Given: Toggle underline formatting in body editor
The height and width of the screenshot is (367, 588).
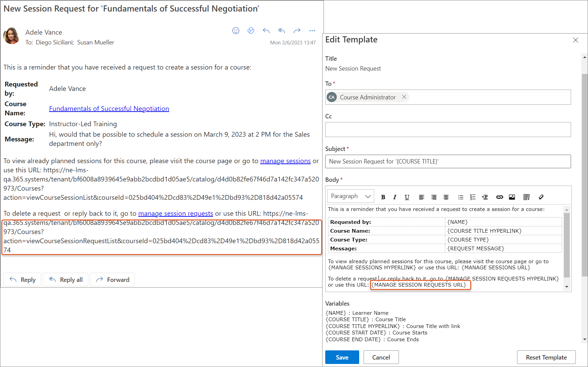Looking at the screenshot, I should (407, 197).
